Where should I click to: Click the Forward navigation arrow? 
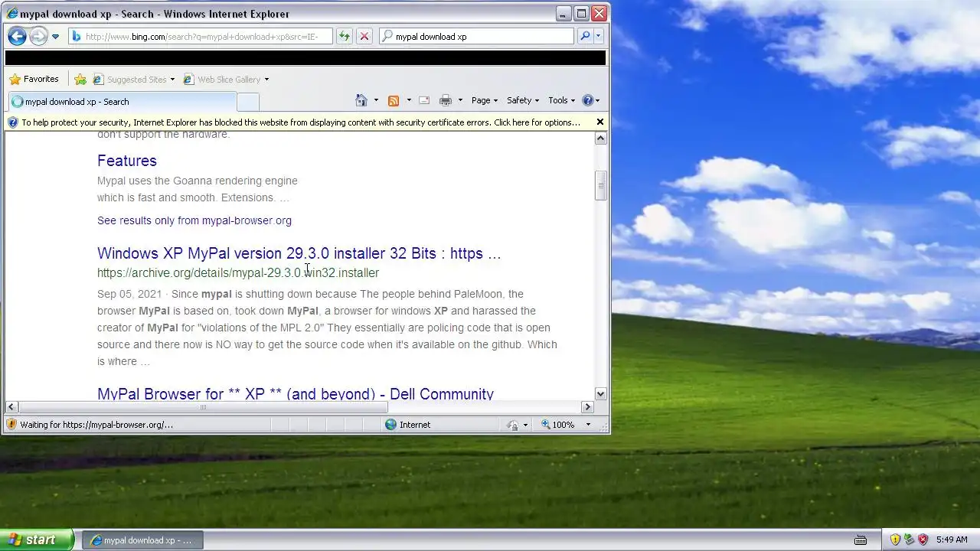tap(38, 36)
